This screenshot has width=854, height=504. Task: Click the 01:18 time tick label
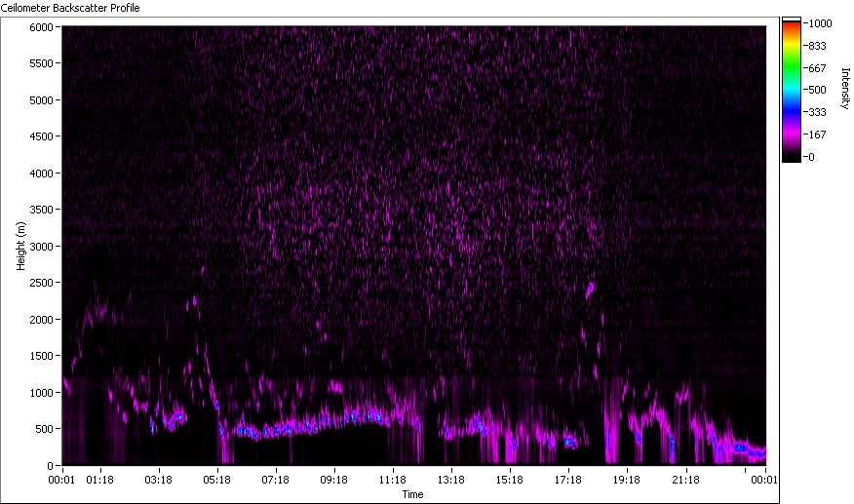[99, 480]
